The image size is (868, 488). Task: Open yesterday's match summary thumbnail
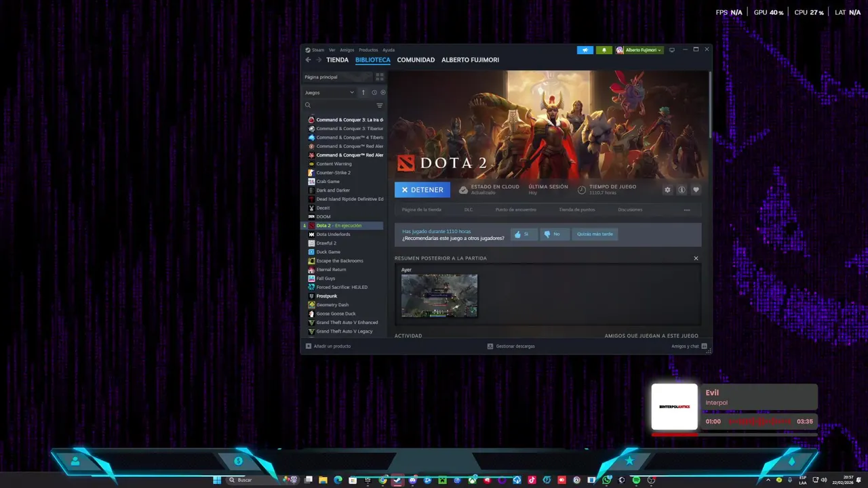439,296
